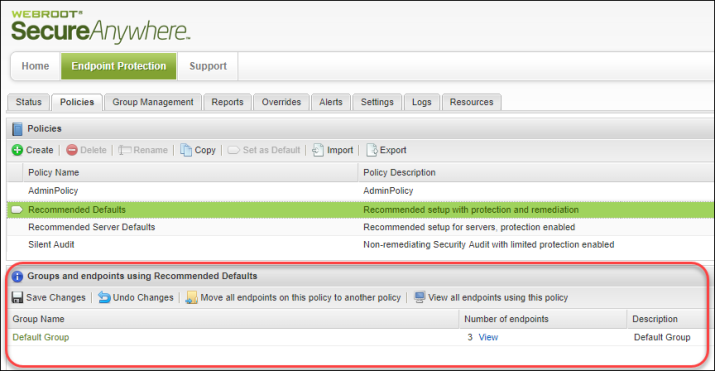Switch to the Reports tab
This screenshot has height=371, width=715.
[227, 102]
